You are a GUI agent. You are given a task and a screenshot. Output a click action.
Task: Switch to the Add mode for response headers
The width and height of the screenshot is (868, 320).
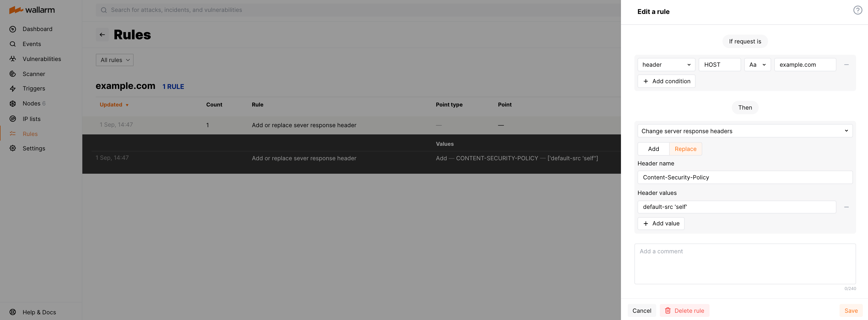653,148
